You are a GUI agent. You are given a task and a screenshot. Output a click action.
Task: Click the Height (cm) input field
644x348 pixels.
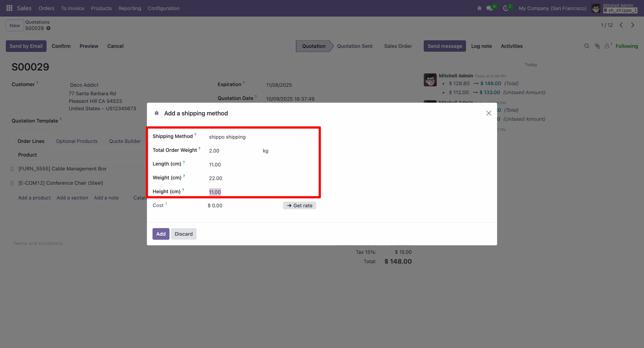click(262, 192)
